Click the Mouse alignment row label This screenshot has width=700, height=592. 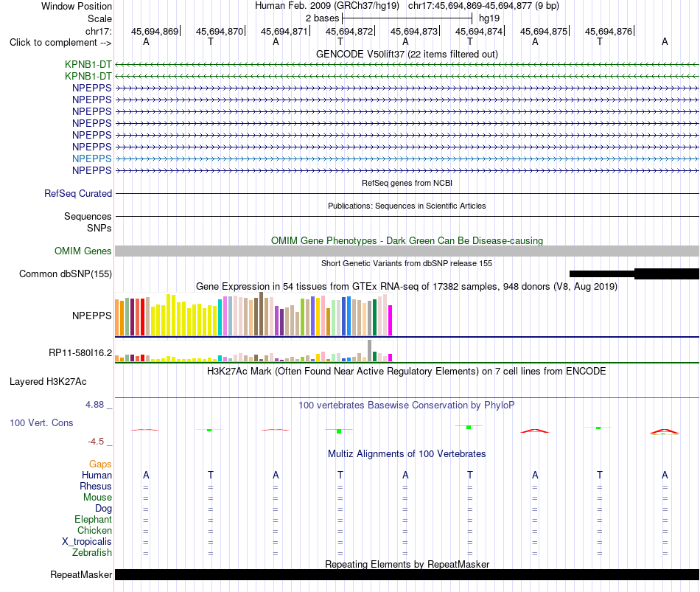click(97, 498)
